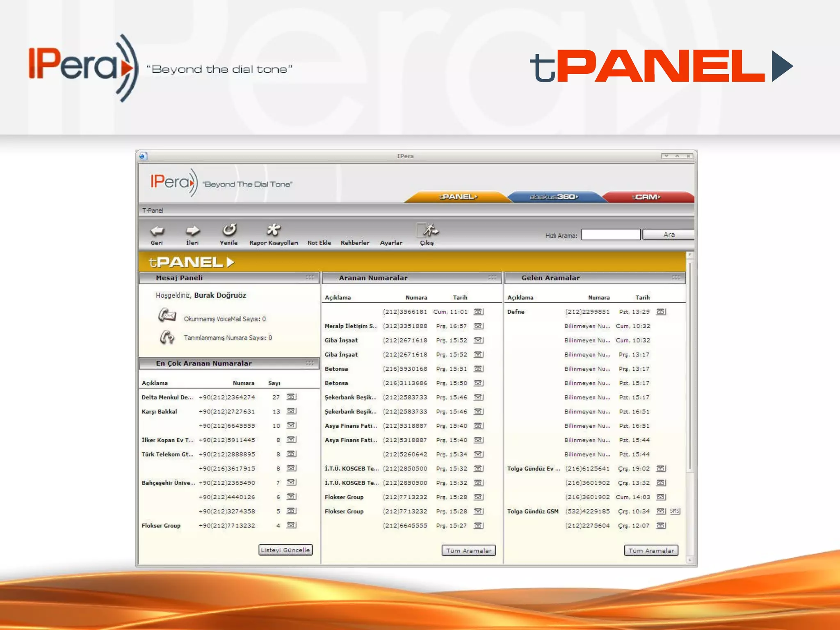This screenshot has width=840, height=630.
Task: Click the Listeyi Güncelle button
Action: pos(285,550)
